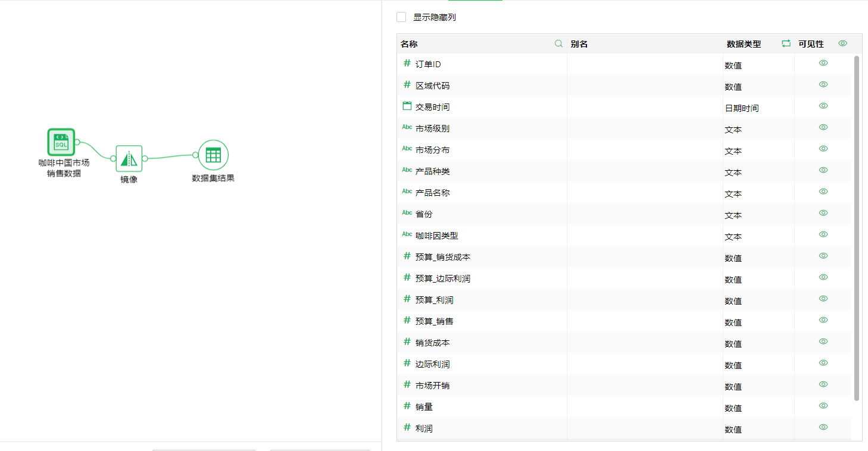Click the column list vertical scrollbar
This screenshot has width=868, height=451.
click(857, 226)
